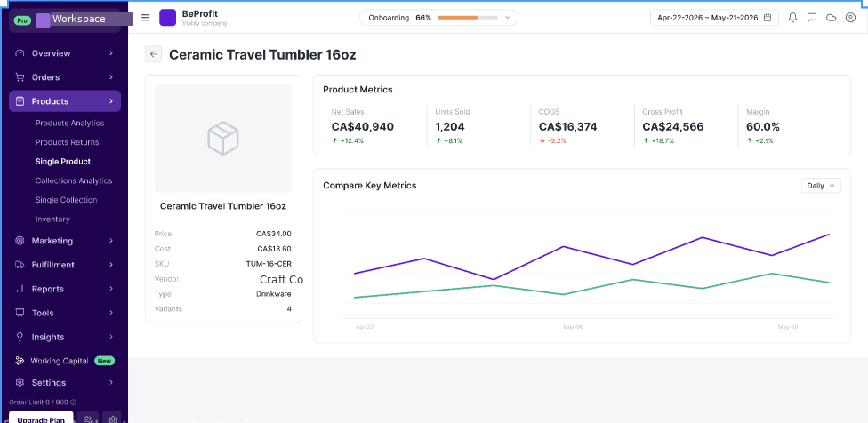Open the Daily interval dropdown

[821, 186]
